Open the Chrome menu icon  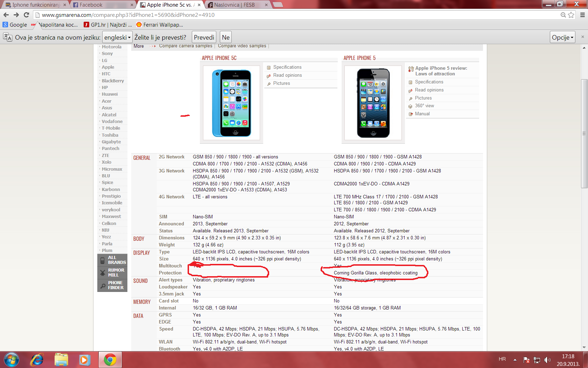click(582, 15)
